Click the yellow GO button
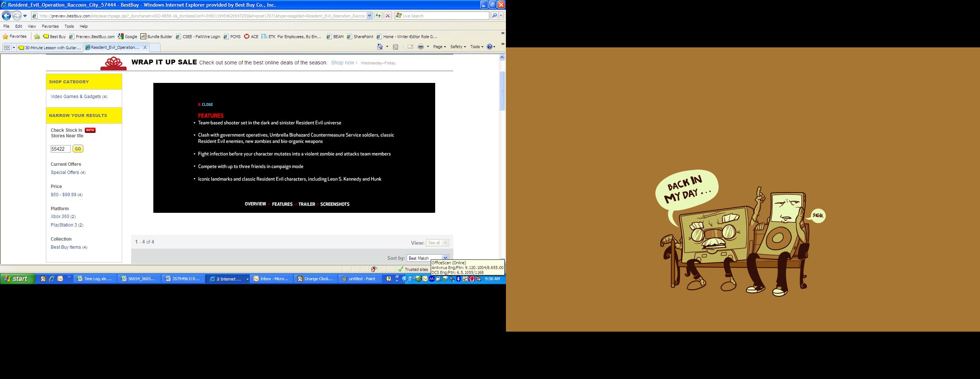Screen dimensions: 980x379 click(78, 149)
